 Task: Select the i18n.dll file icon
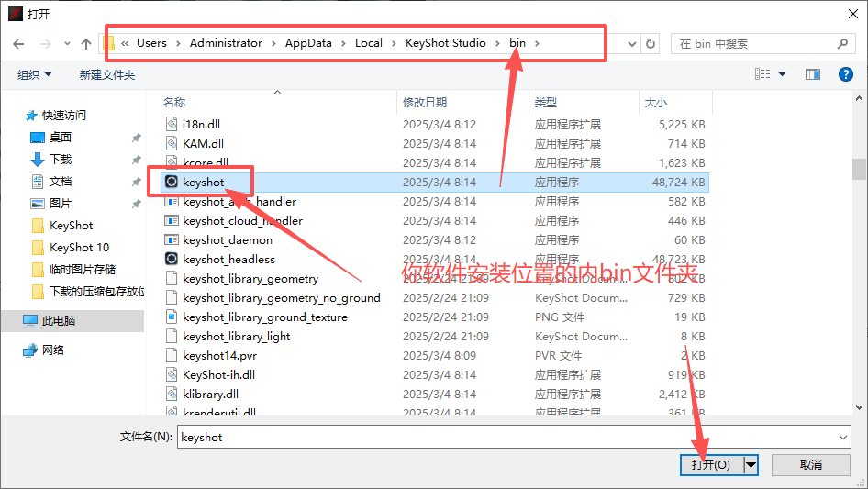point(172,124)
